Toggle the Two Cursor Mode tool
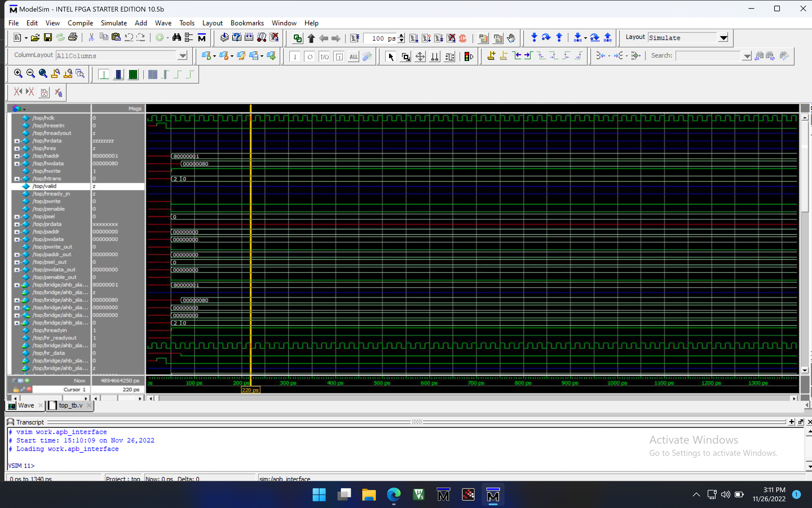This screenshot has height=508, width=812. click(435, 56)
